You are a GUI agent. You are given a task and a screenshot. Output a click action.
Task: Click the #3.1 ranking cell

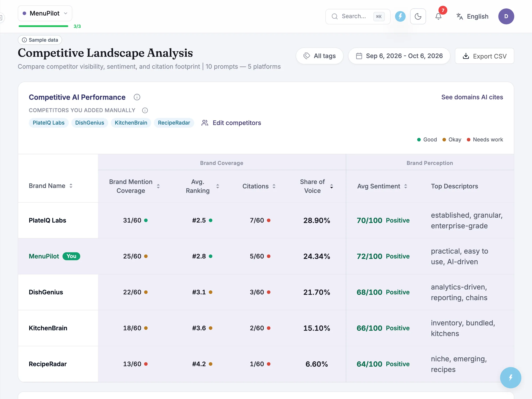(202, 292)
